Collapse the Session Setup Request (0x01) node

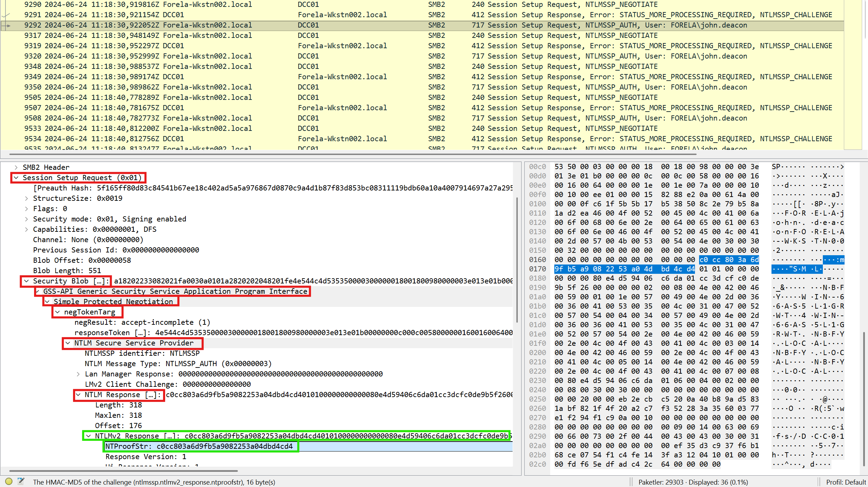[x=16, y=178]
